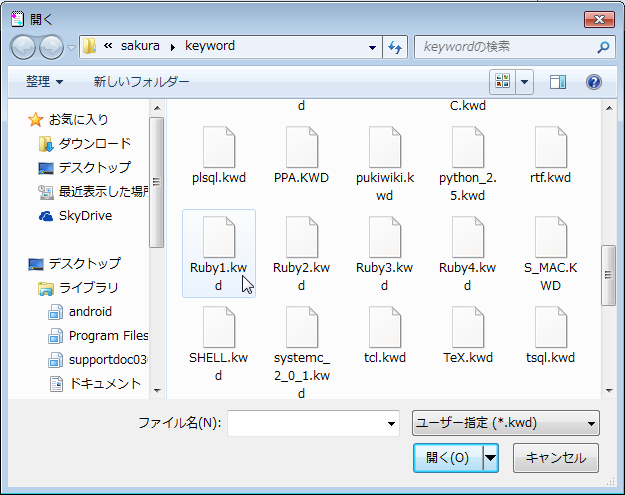Click the down arrow of the navigation pane scrollbar
Image resolution: width=625 pixels, height=495 pixels.
(157, 391)
